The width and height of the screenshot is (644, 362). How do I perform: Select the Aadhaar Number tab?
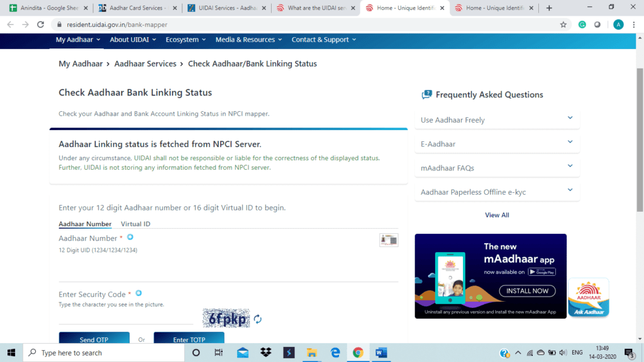[x=85, y=224]
